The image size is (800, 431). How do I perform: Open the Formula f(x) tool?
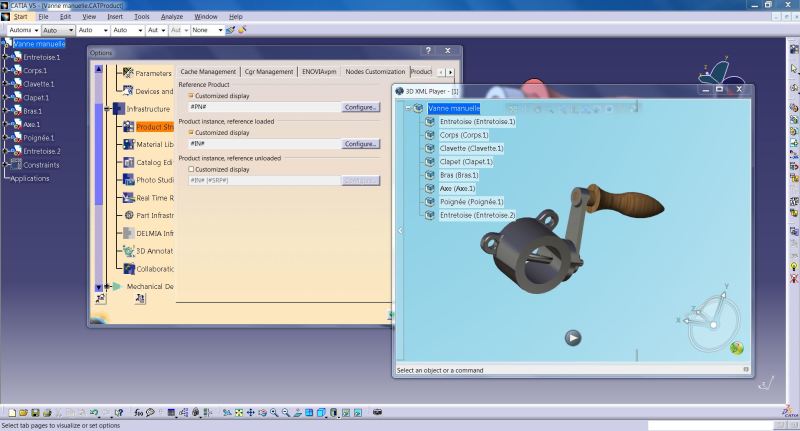point(138,413)
